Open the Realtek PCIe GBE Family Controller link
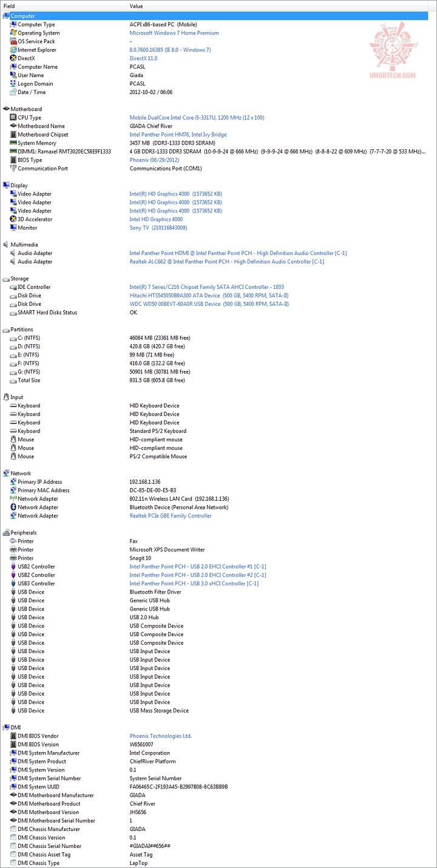Image resolution: width=437 pixels, height=868 pixels. tap(171, 516)
